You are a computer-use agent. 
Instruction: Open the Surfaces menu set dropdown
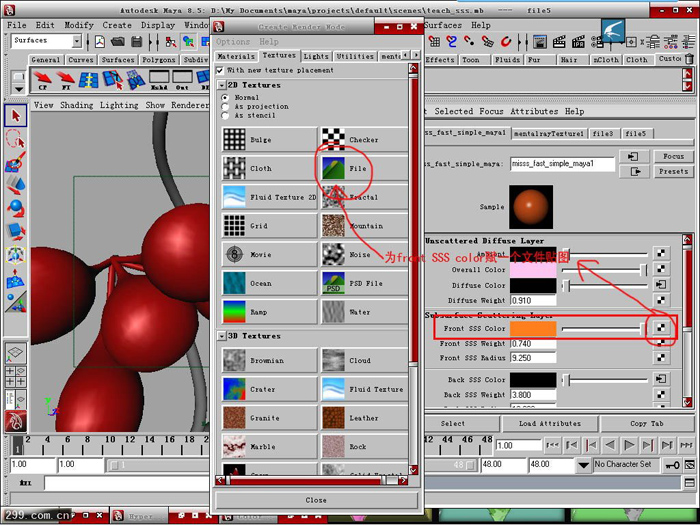pyautogui.click(x=77, y=42)
